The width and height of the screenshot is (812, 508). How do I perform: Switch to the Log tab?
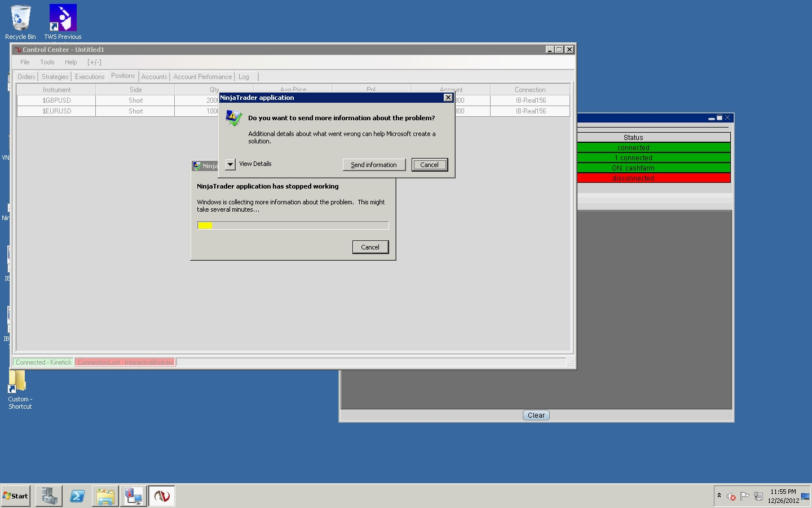pyautogui.click(x=244, y=77)
